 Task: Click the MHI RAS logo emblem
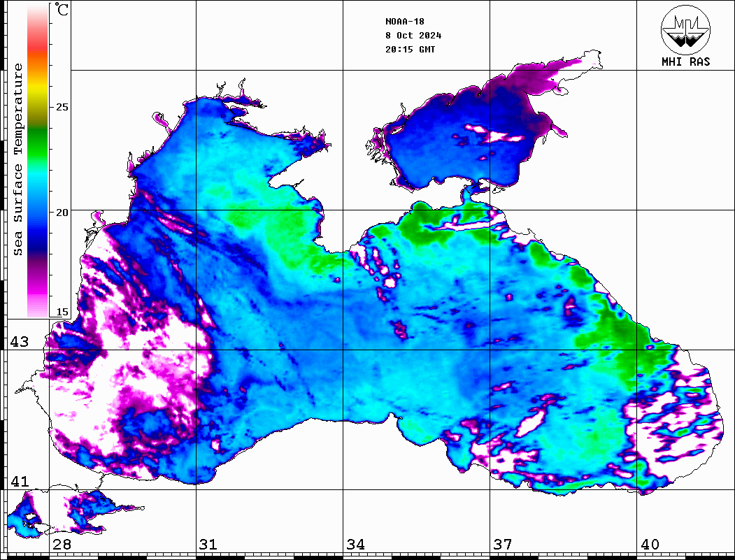pos(685,29)
